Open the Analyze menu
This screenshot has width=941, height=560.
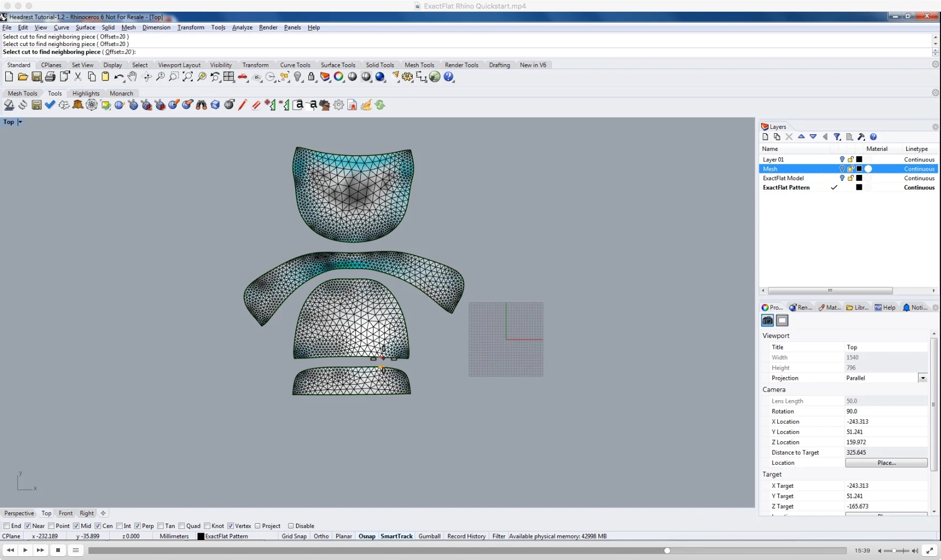[242, 27]
